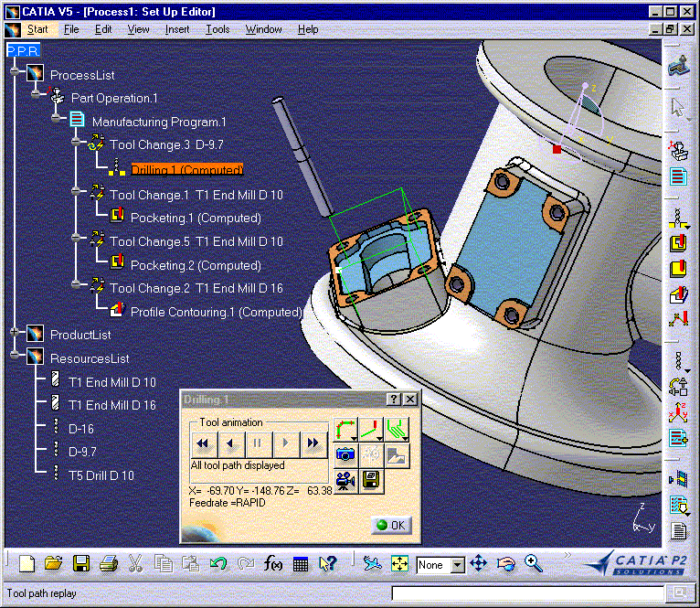This screenshot has width=700, height=608.
Task: Click the green Undo arrow icon
Action: tap(218, 564)
